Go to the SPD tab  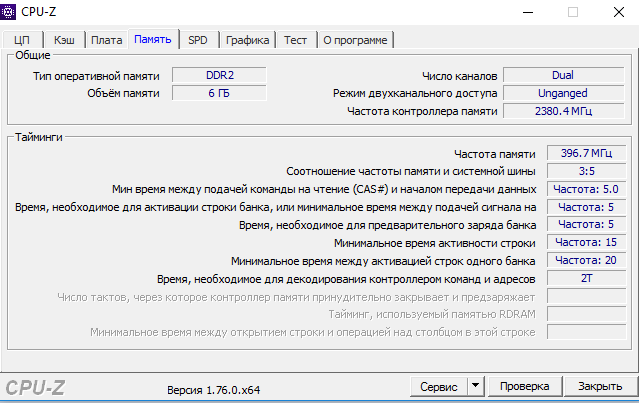[198, 40]
